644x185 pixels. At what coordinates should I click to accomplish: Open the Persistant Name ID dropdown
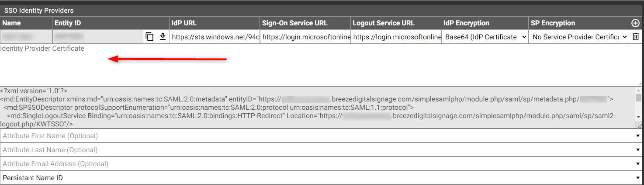(x=322, y=178)
